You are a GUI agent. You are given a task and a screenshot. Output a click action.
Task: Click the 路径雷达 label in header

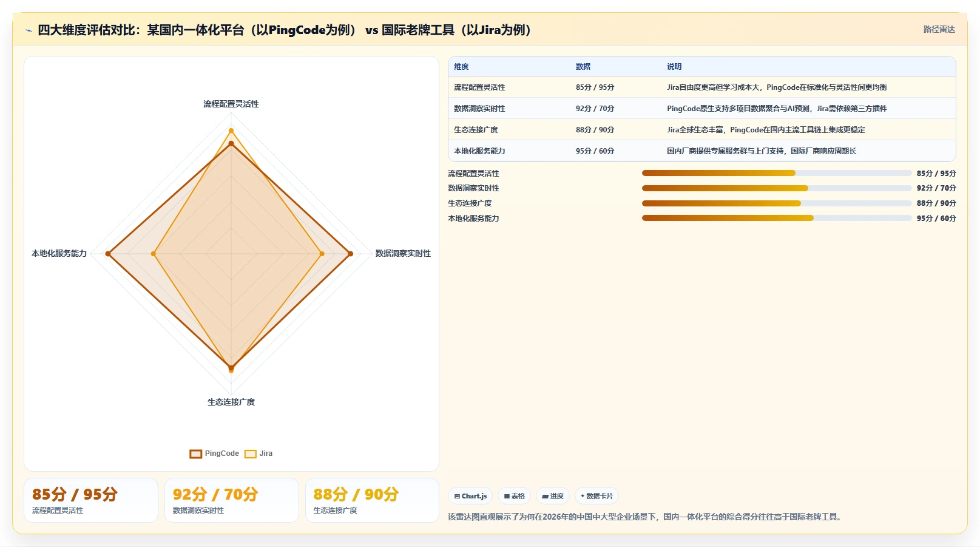pyautogui.click(x=939, y=29)
